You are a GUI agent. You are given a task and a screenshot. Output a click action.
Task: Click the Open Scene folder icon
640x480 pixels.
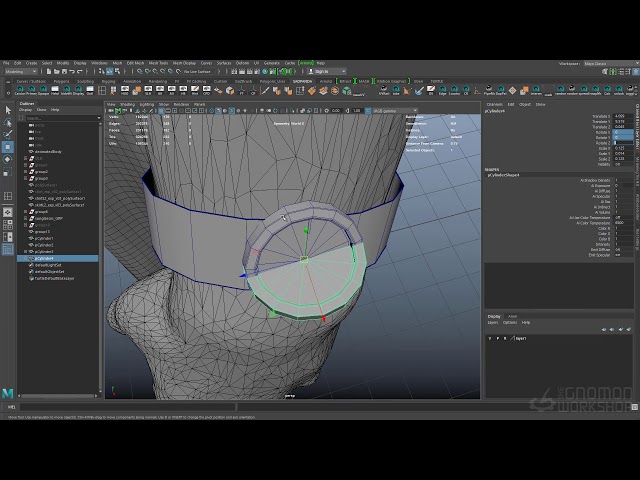click(x=56, y=71)
